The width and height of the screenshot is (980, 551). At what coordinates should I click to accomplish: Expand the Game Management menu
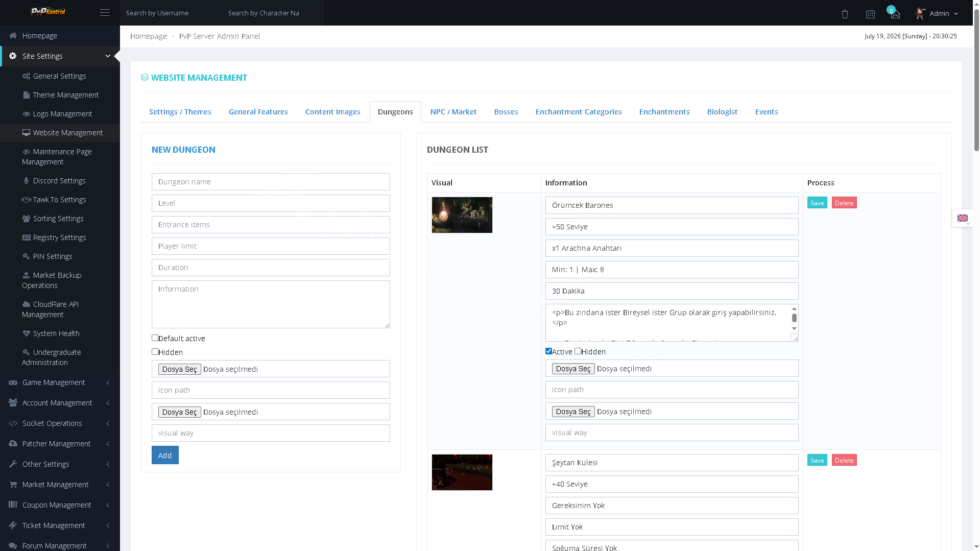point(108,382)
